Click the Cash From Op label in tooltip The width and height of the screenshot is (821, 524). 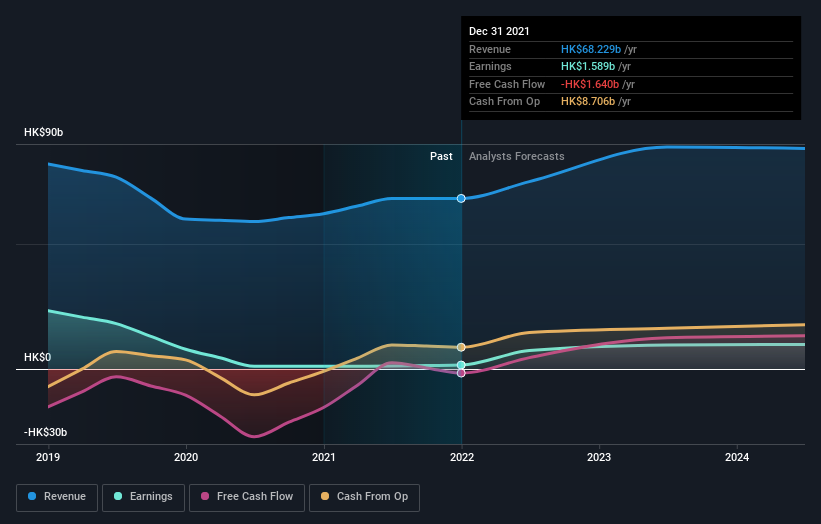504,102
